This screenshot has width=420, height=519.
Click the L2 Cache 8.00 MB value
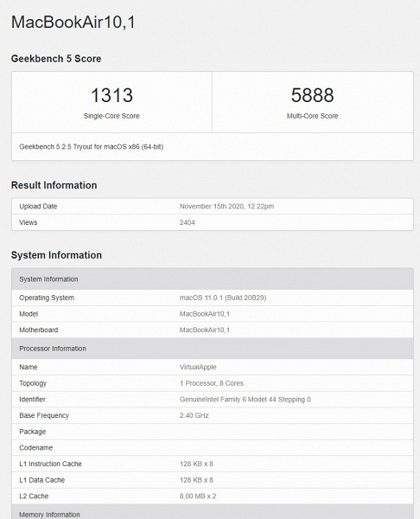[x=198, y=497]
